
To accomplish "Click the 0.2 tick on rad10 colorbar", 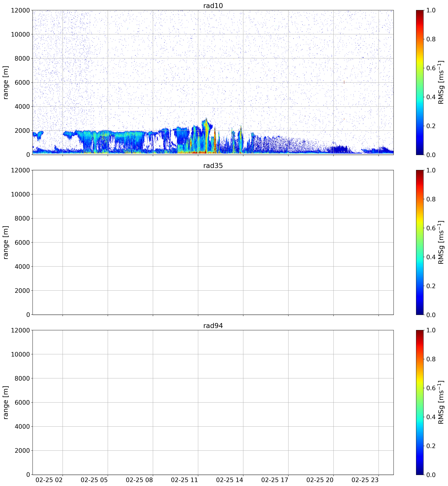I will point(431,126).
